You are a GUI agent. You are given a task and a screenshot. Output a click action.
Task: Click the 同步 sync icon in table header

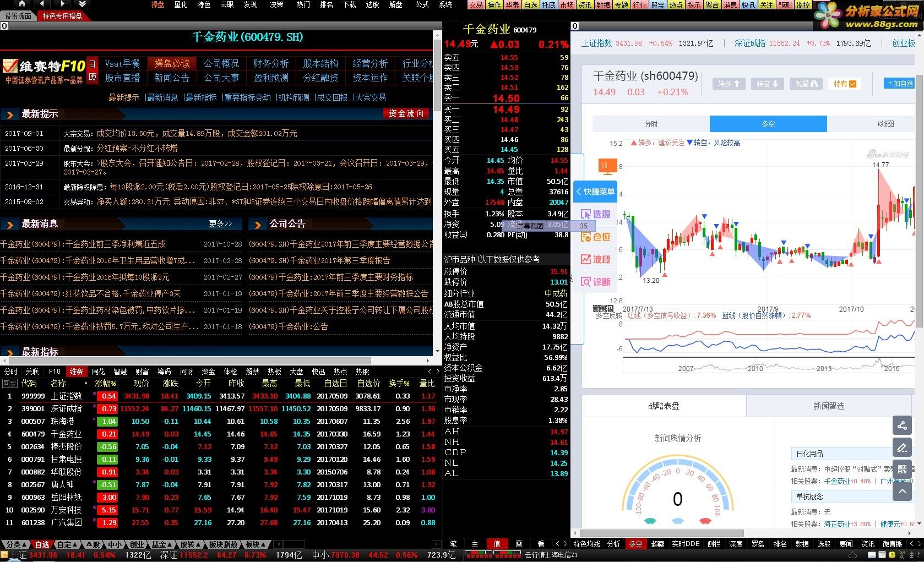pos(10,383)
